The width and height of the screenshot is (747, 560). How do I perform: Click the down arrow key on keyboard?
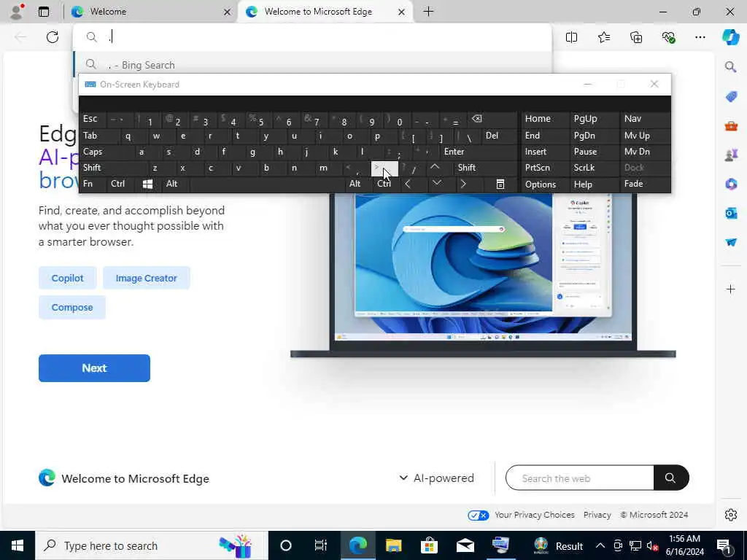point(436,184)
